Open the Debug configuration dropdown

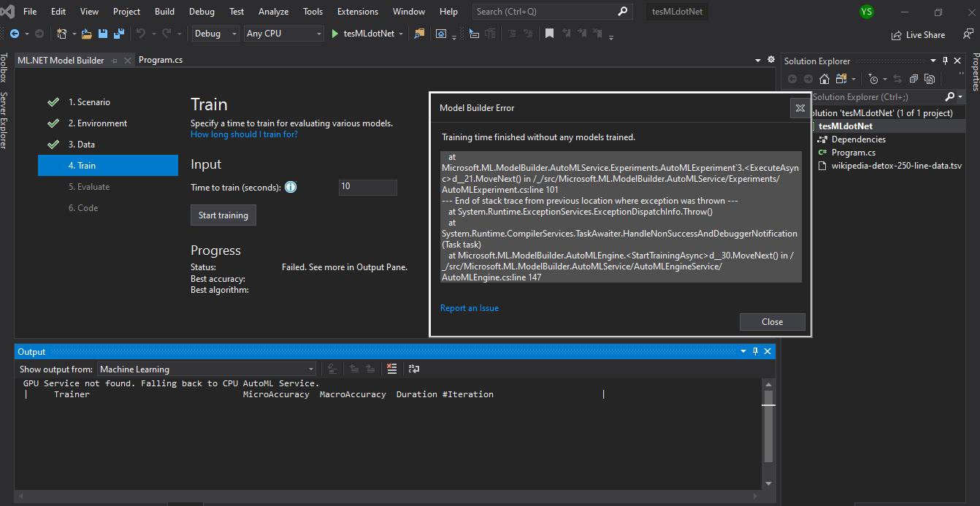pos(215,33)
